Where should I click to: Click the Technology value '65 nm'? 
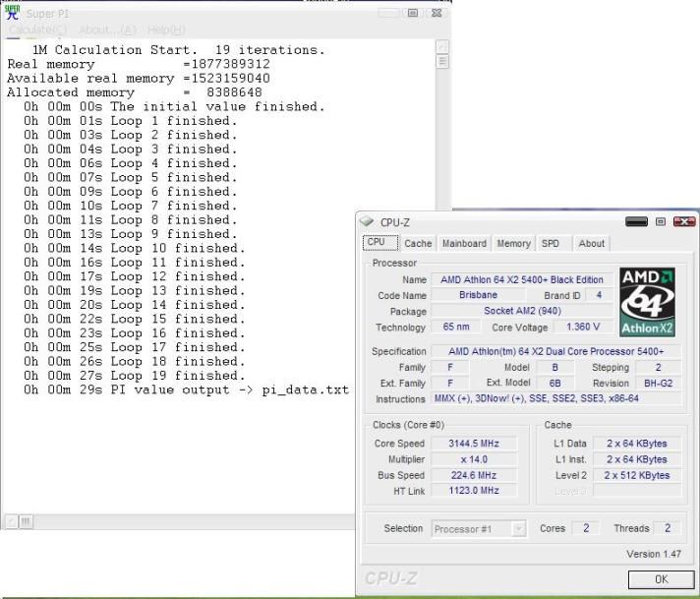point(456,327)
